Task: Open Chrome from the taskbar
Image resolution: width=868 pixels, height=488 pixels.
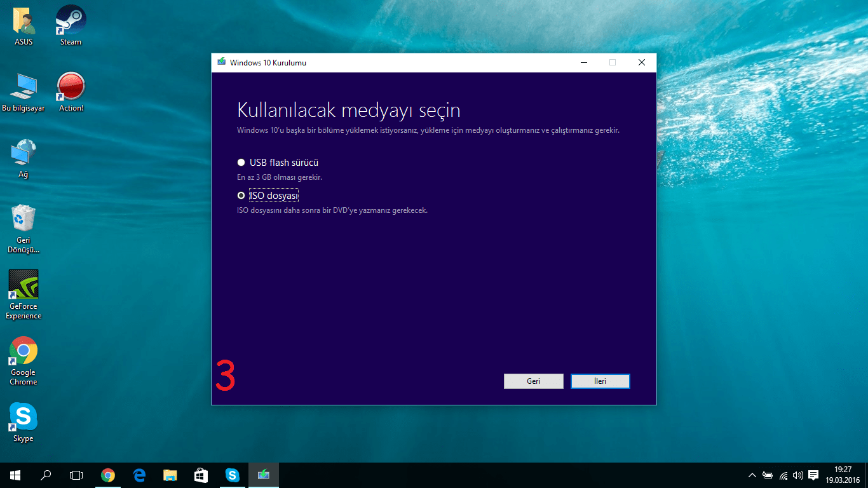Action: tap(108, 475)
